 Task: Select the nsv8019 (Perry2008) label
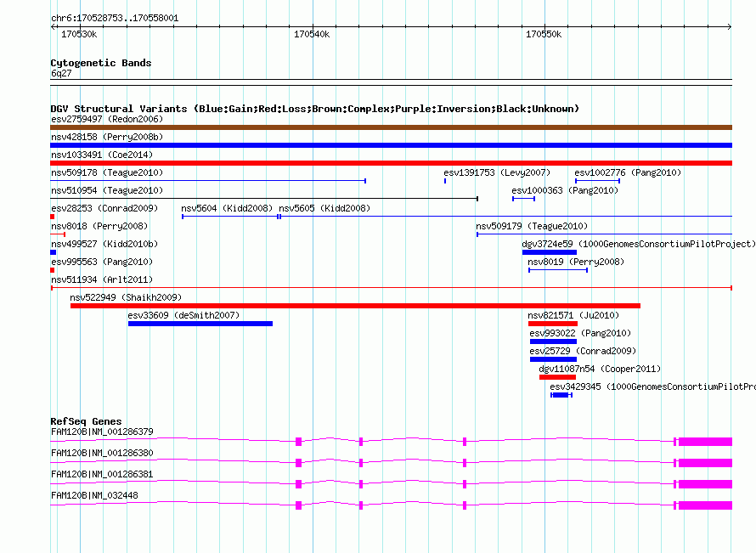click(x=576, y=262)
